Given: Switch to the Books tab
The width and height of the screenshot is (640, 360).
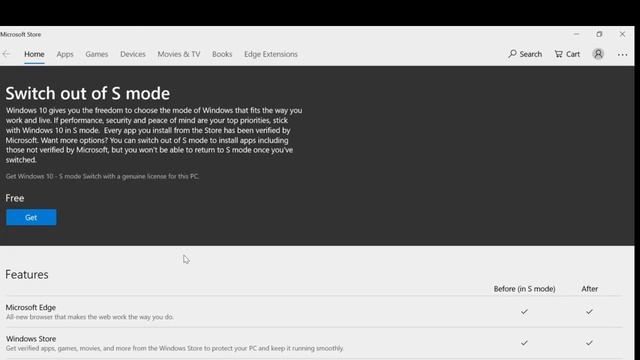Looking at the screenshot, I should point(222,54).
